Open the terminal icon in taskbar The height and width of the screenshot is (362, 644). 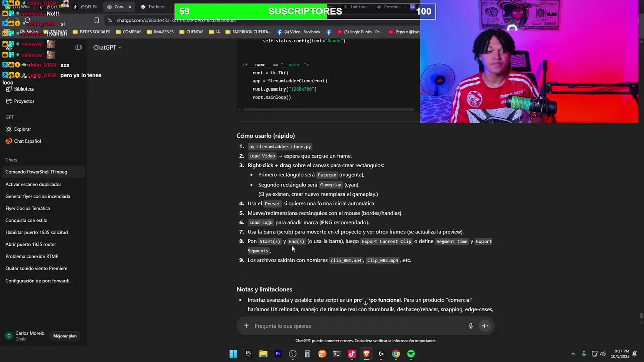[x=337, y=354]
